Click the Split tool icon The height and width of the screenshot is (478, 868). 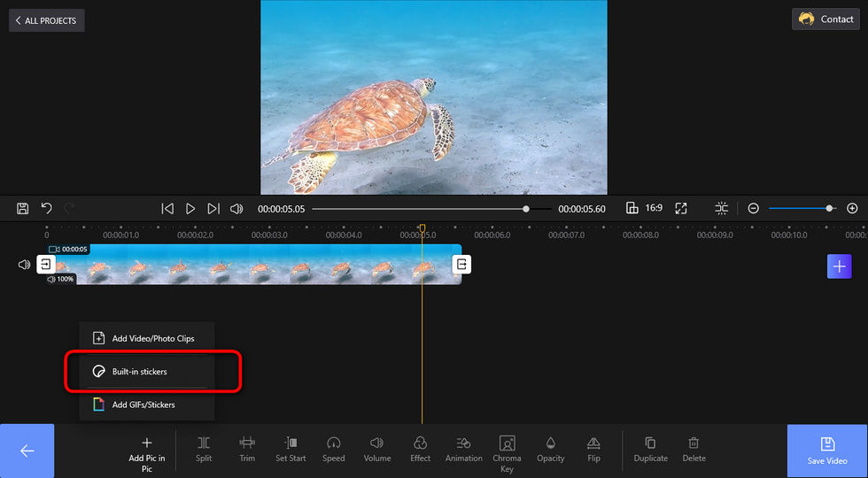[204, 443]
